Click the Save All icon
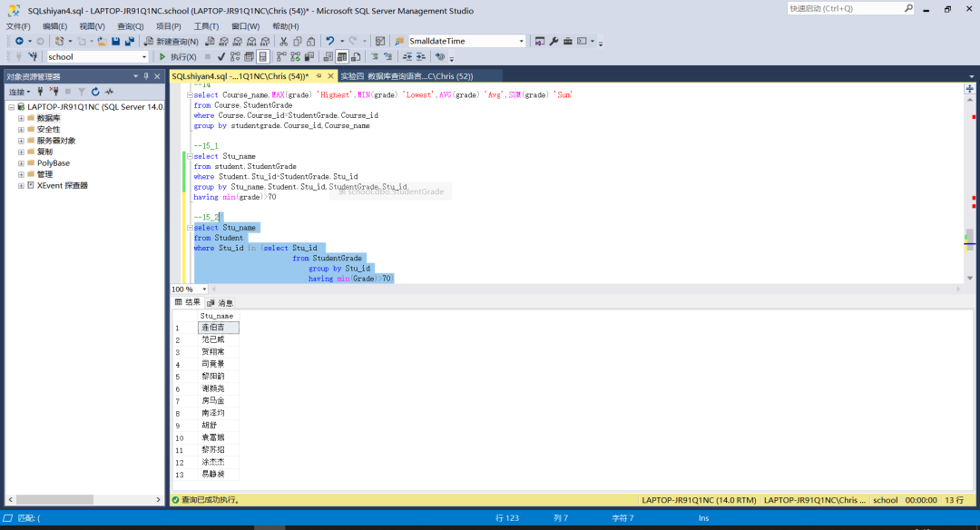Image resolution: width=980 pixels, height=530 pixels. click(130, 41)
